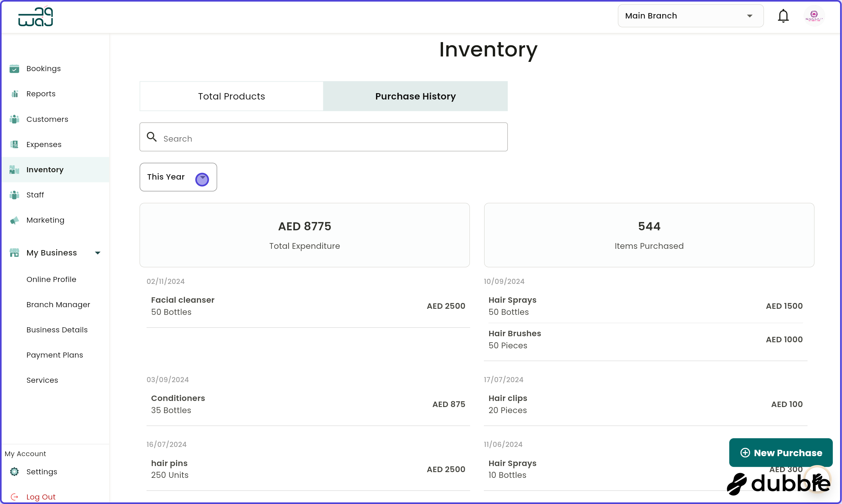Click the WAJ logo

coord(35,16)
